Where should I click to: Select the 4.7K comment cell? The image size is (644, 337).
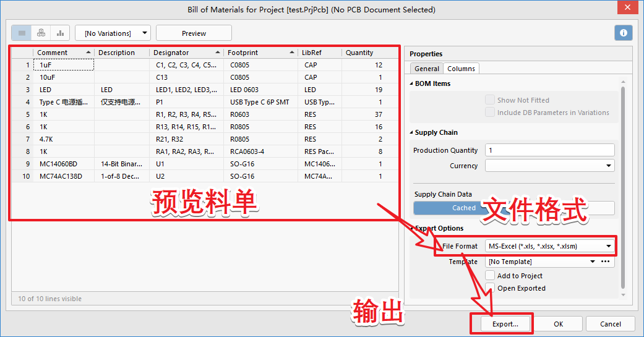64,139
